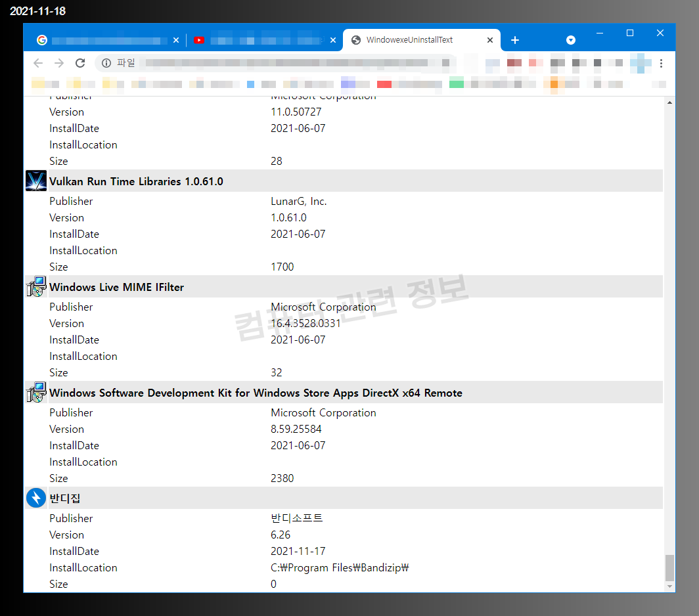Open a new tab with plus button

[515, 40]
